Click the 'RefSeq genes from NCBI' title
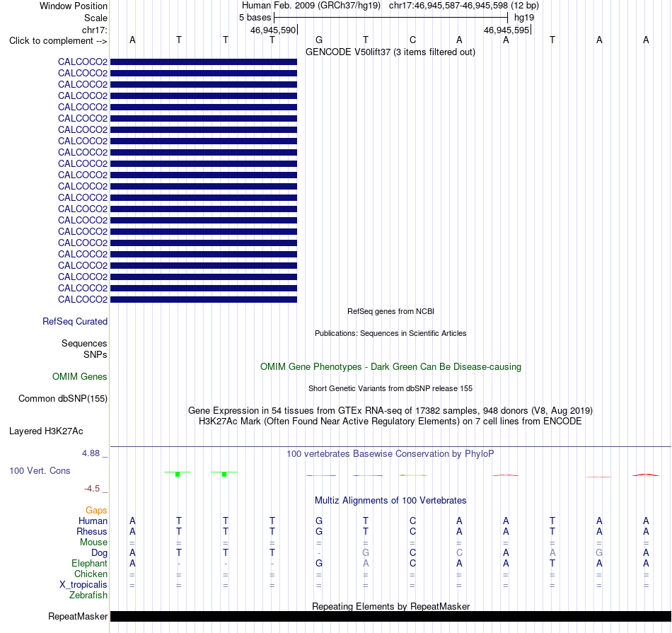The width and height of the screenshot is (672, 633). (x=391, y=312)
